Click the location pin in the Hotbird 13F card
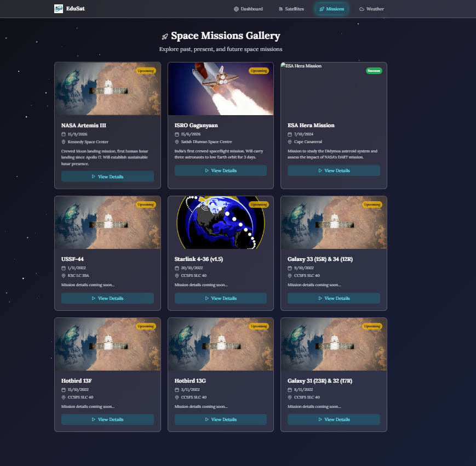476x466 pixels. [64, 397]
